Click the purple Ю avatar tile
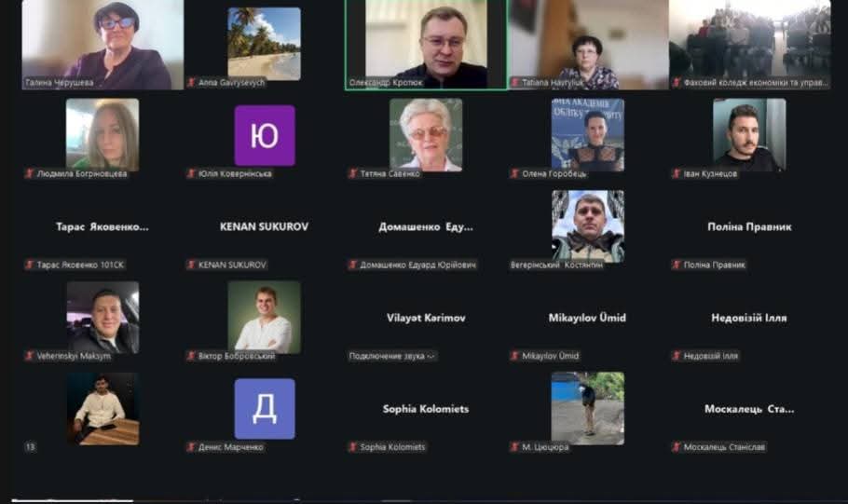 [x=265, y=135]
